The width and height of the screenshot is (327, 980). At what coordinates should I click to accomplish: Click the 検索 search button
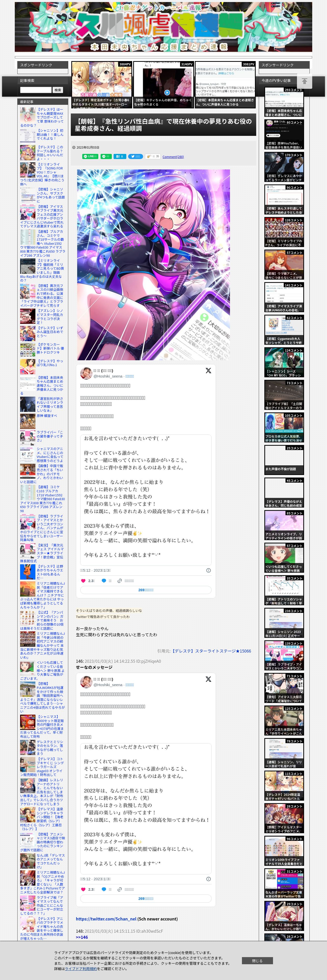[58, 90]
